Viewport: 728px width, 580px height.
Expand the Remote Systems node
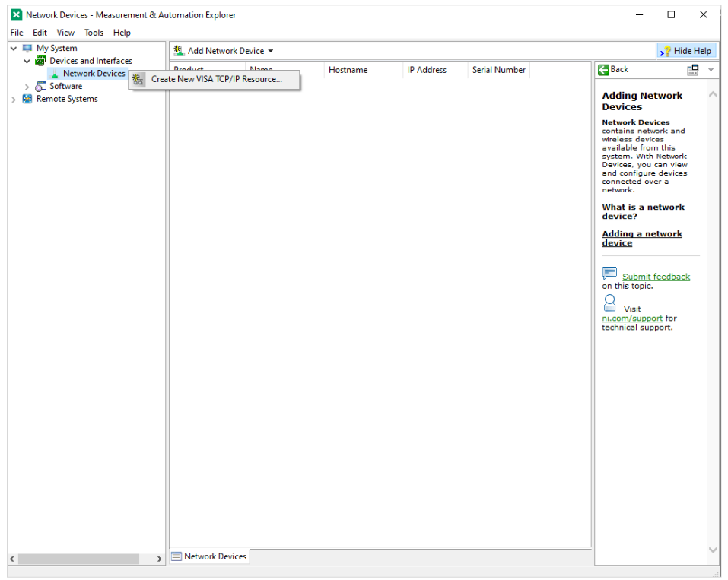tap(14, 99)
